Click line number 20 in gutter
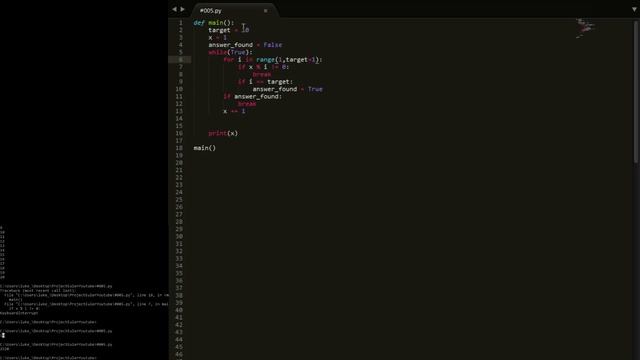Screen dimensions: 640x360 (x=179, y=162)
